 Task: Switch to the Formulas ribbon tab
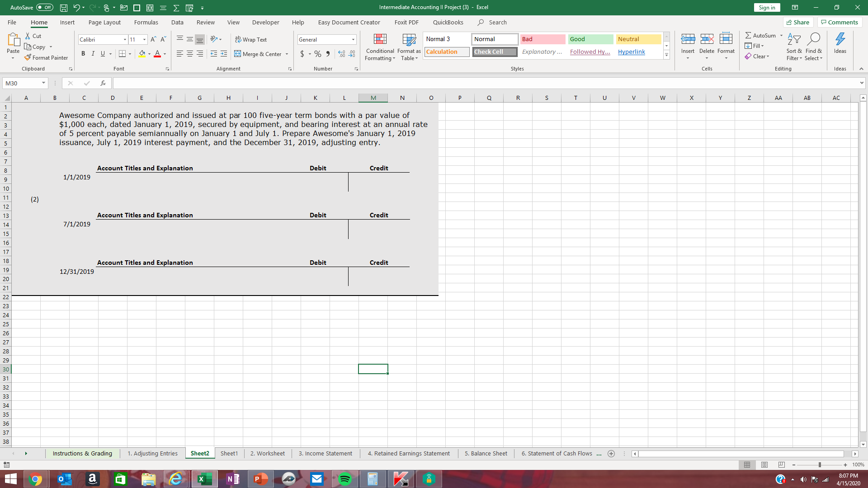click(146, 22)
